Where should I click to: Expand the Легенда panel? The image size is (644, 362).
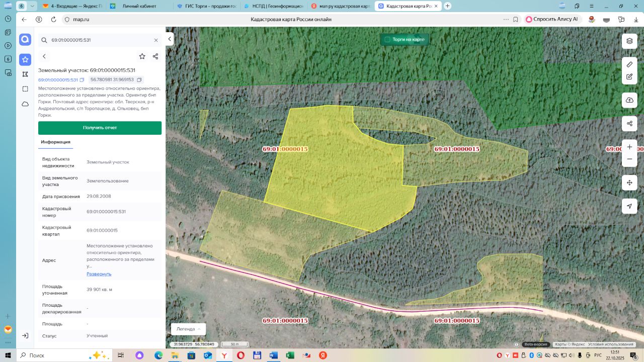pos(189,329)
